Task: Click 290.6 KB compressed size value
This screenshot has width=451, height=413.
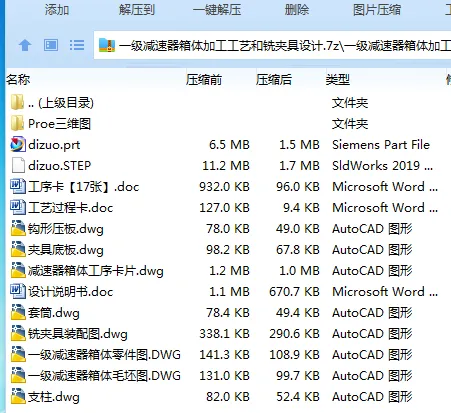Action: [294, 334]
